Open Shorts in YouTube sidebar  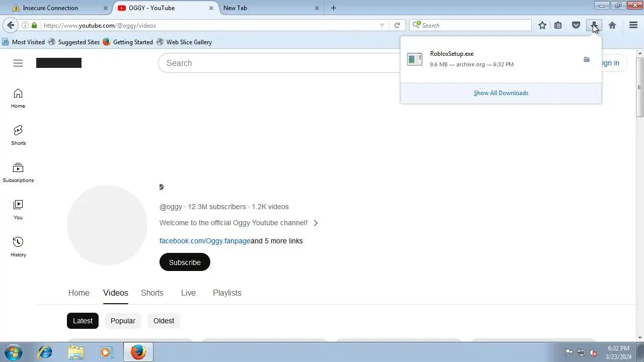pyautogui.click(x=18, y=136)
